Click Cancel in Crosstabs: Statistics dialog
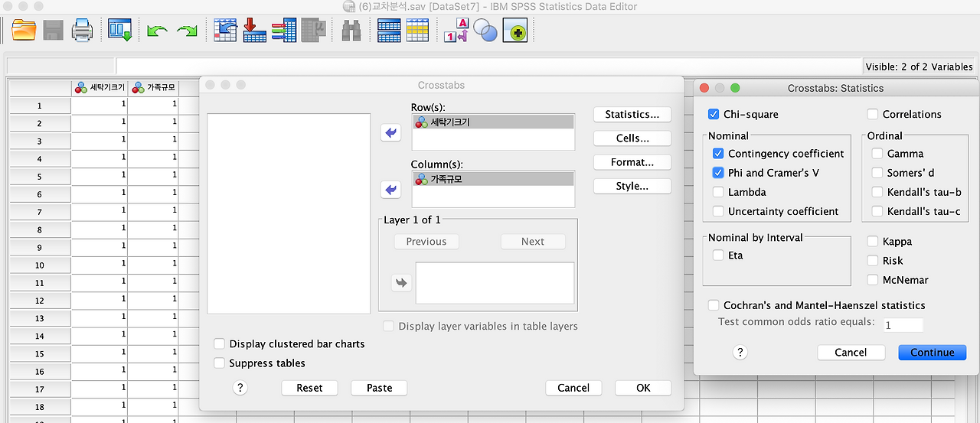The image size is (980, 423). coord(851,353)
